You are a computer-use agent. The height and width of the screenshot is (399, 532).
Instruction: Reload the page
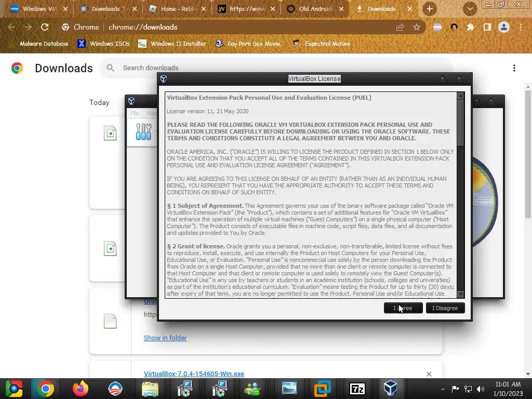pos(45,27)
